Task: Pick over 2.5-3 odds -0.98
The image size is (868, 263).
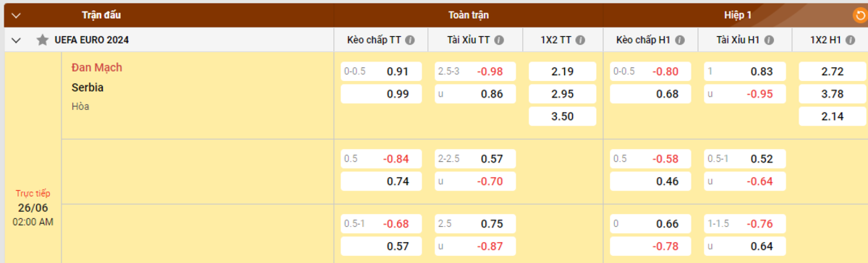Action: pyautogui.click(x=476, y=72)
